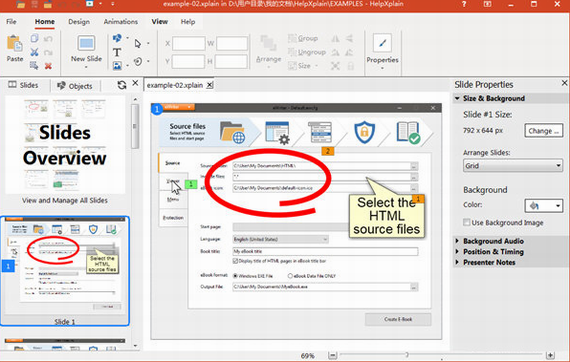The image size is (570, 362).
Task: Click the question mark help icon in title bar
Action: (x=464, y=4)
